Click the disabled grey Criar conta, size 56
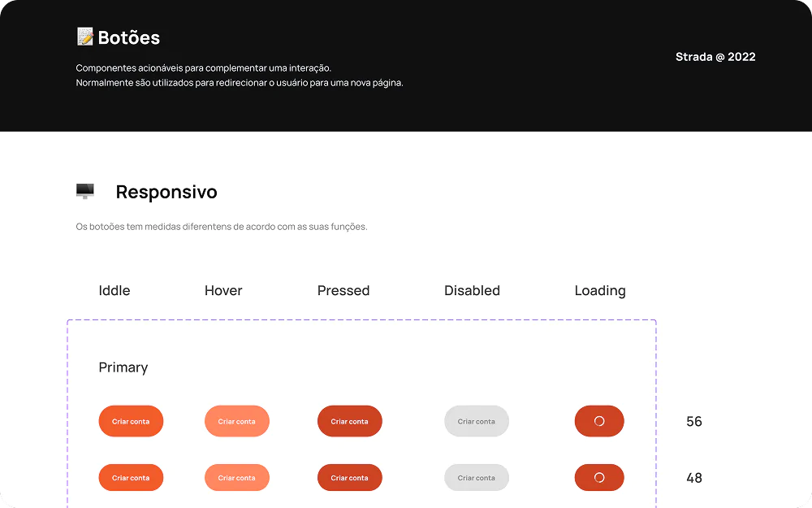The height and width of the screenshot is (508, 812). (x=477, y=421)
